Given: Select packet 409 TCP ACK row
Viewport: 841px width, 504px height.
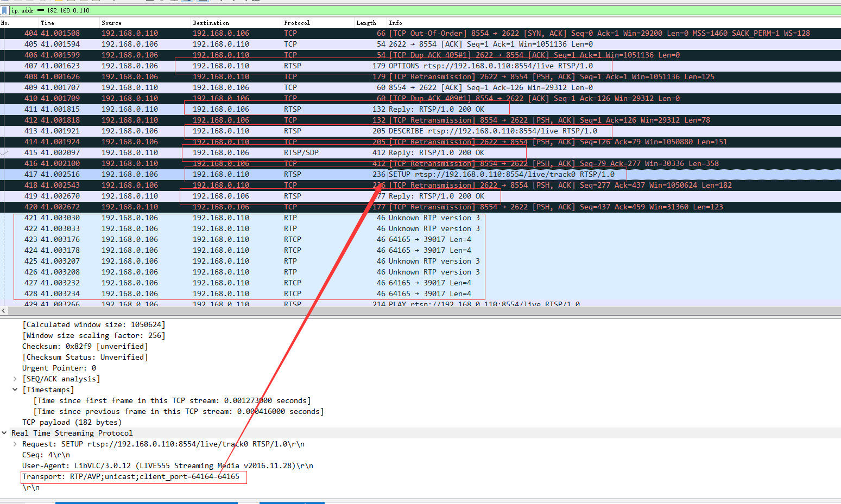Looking at the screenshot, I should (420, 87).
